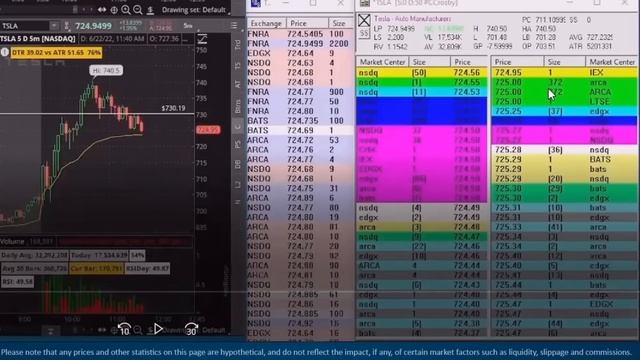Click the bid-side Price column header
Image resolution: width=640 pixels, height=360 pixels.
pyautogui.click(x=469, y=62)
